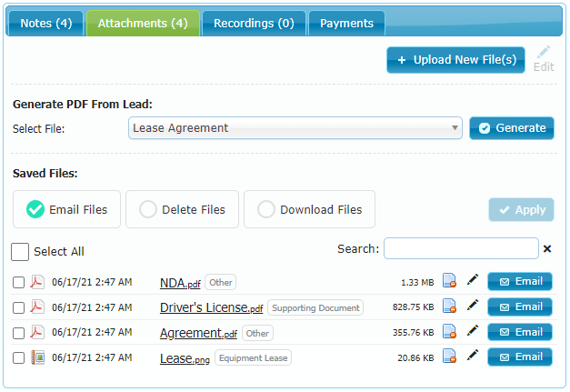This screenshot has height=392, width=570.
Task: Click into the Search input field
Action: [x=461, y=248]
